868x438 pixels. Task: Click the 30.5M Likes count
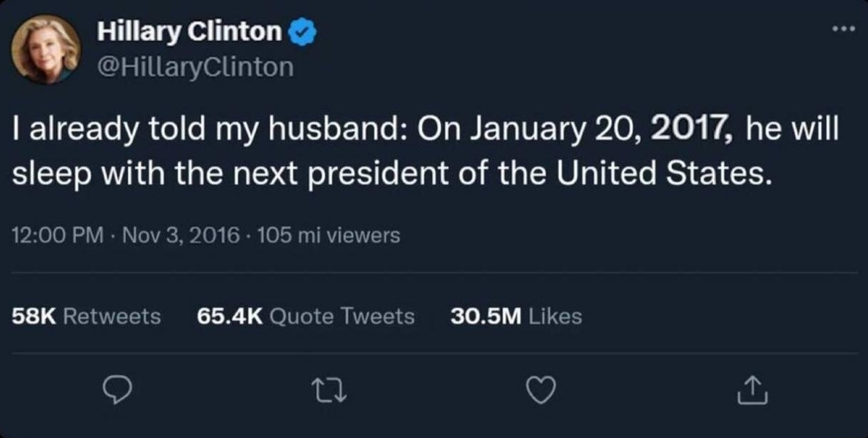pyautogui.click(x=516, y=316)
